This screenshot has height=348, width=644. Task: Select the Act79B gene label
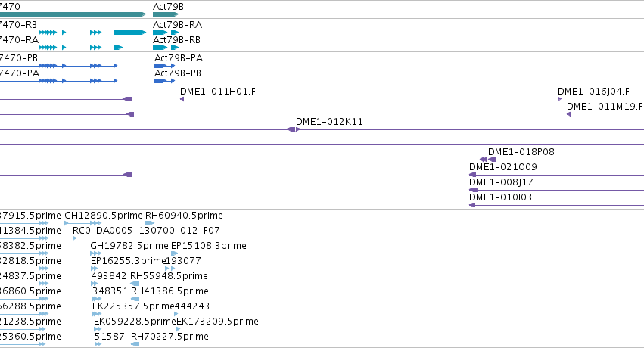coord(168,7)
